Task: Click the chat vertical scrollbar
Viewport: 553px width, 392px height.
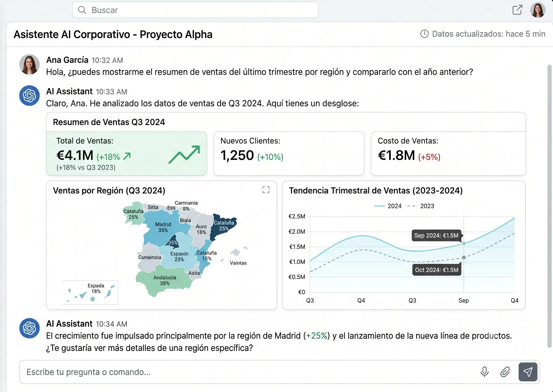Action: (x=549, y=206)
